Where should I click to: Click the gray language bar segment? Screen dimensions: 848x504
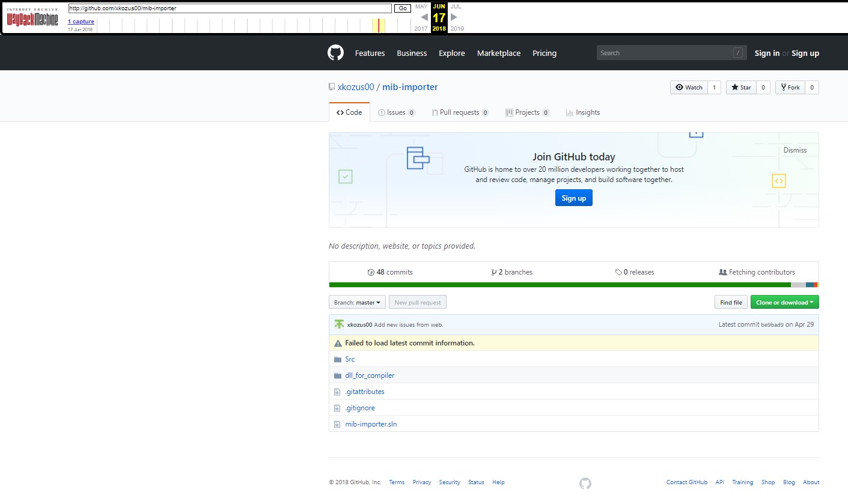click(798, 285)
